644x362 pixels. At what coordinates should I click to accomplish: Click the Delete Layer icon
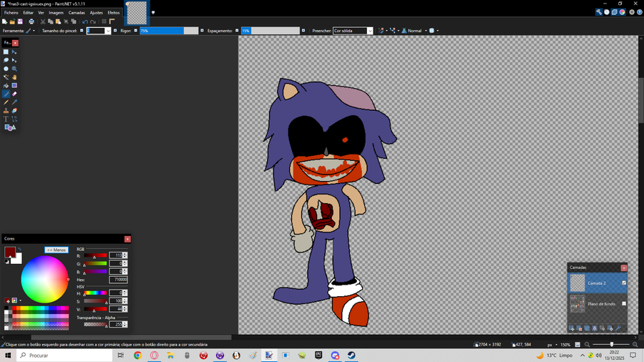(x=579, y=328)
